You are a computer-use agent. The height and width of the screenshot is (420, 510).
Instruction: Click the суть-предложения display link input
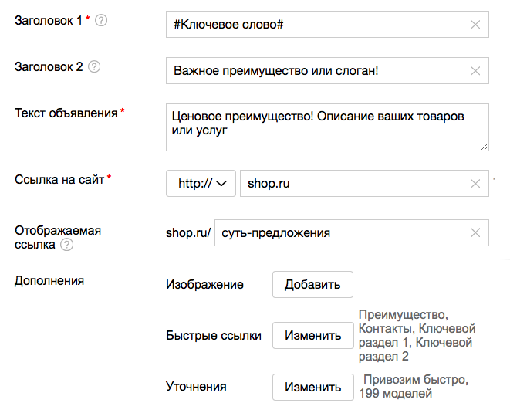[x=352, y=233]
